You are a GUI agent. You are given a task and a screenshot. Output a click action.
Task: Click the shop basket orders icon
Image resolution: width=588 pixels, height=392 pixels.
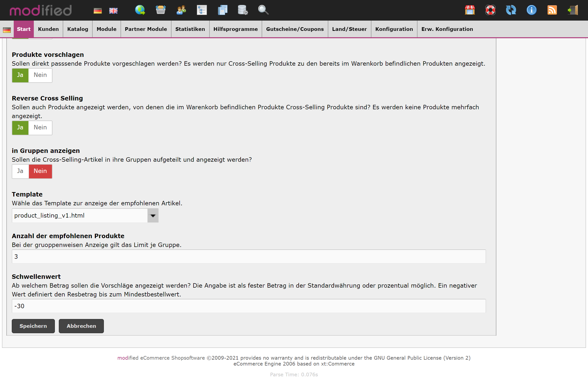coord(160,10)
